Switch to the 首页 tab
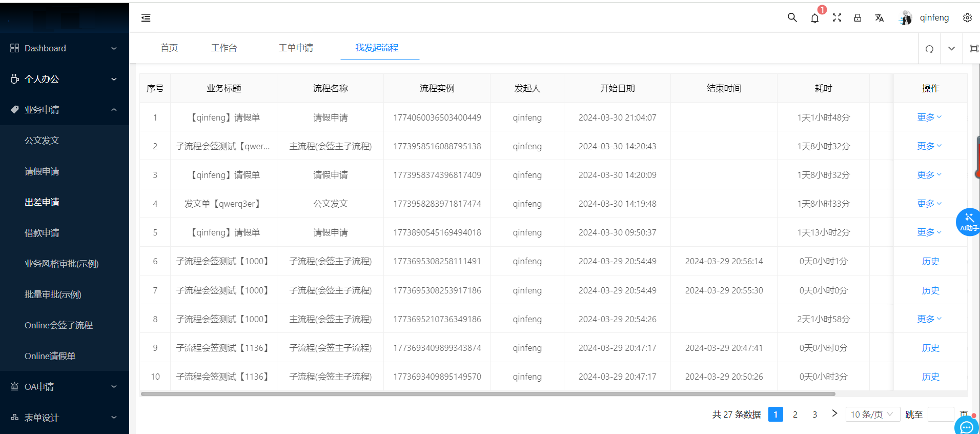 169,48
